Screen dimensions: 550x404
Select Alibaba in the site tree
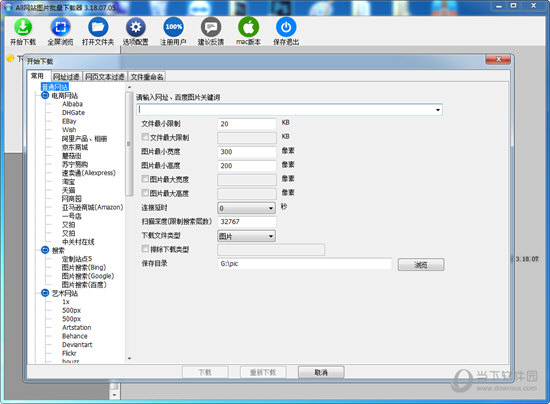(72, 104)
